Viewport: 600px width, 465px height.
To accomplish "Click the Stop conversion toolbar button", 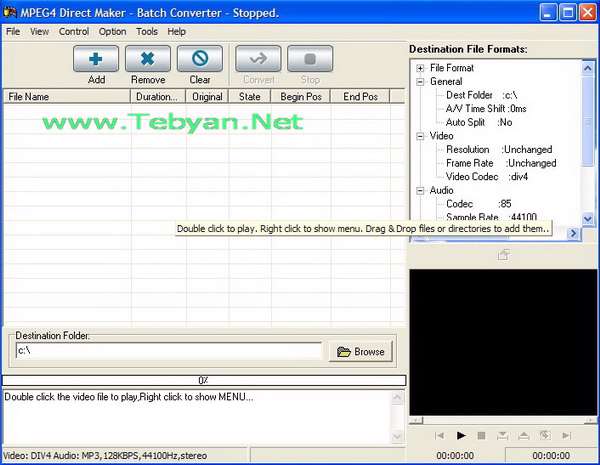I will coord(310,59).
